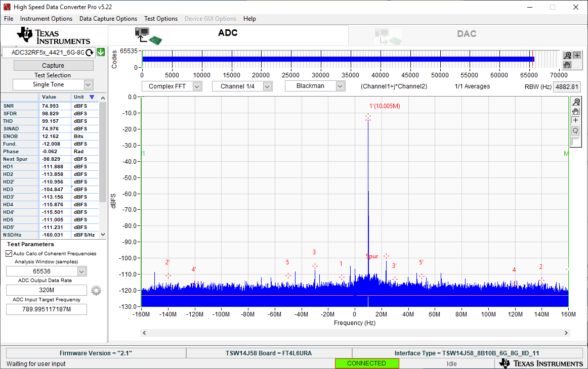
Task: Open the Channel 1/4 selector
Action: (x=267, y=86)
